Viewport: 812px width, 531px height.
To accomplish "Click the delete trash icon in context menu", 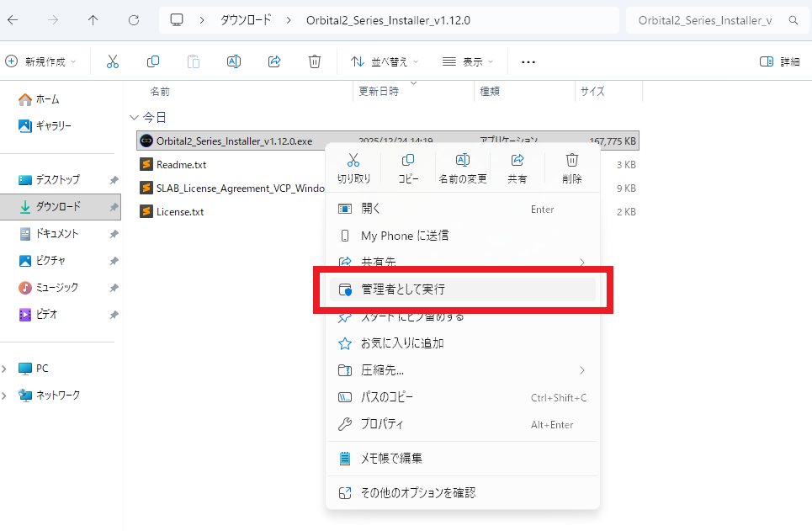I will pyautogui.click(x=572, y=161).
